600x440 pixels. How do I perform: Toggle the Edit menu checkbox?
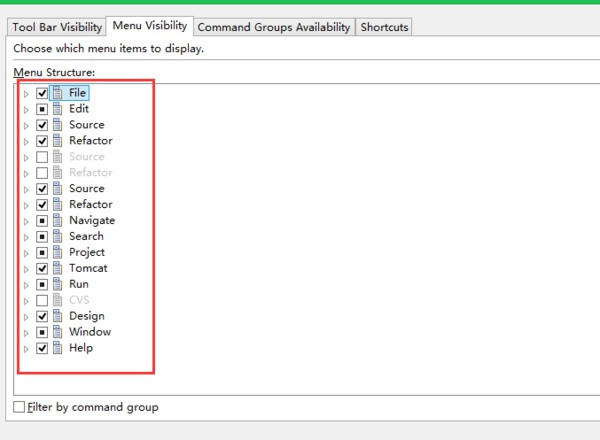point(42,109)
